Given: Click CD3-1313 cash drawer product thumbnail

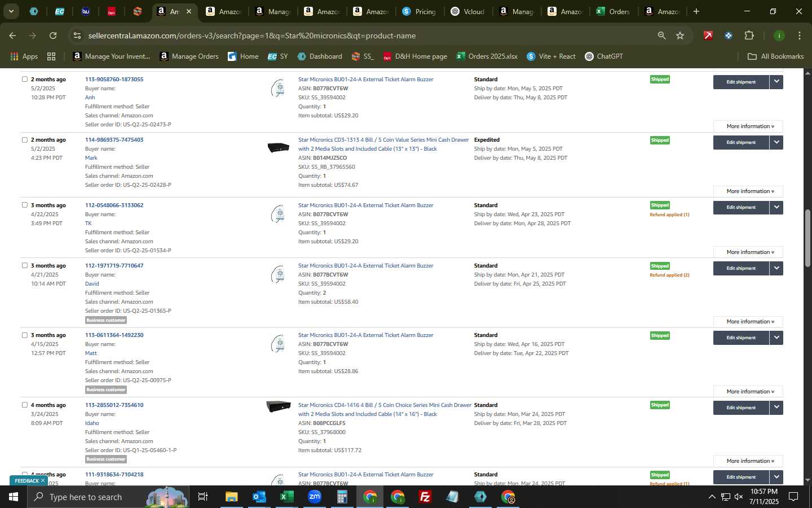Looking at the screenshot, I should (x=279, y=148).
